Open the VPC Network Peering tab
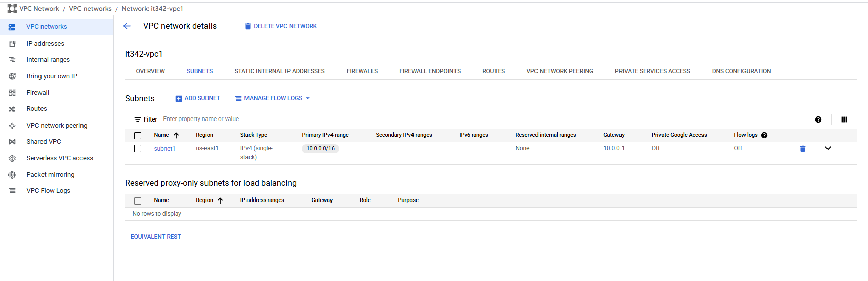Viewport: 868px width, 281px height. point(559,71)
